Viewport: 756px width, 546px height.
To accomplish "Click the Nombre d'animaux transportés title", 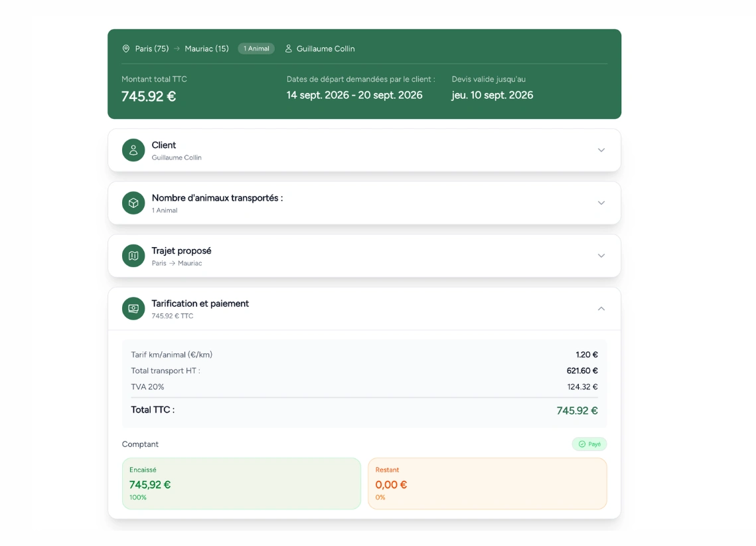I will [218, 198].
